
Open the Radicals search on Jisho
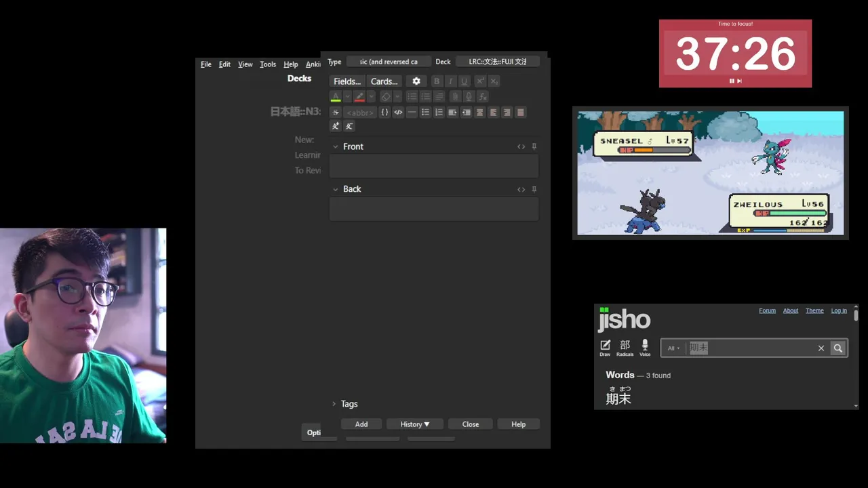point(625,348)
